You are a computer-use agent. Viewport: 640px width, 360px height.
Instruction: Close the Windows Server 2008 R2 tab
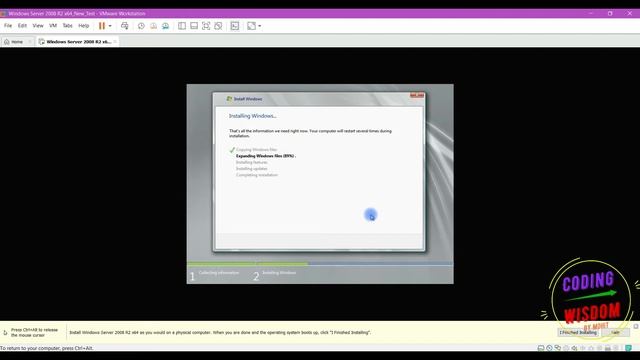pos(115,42)
